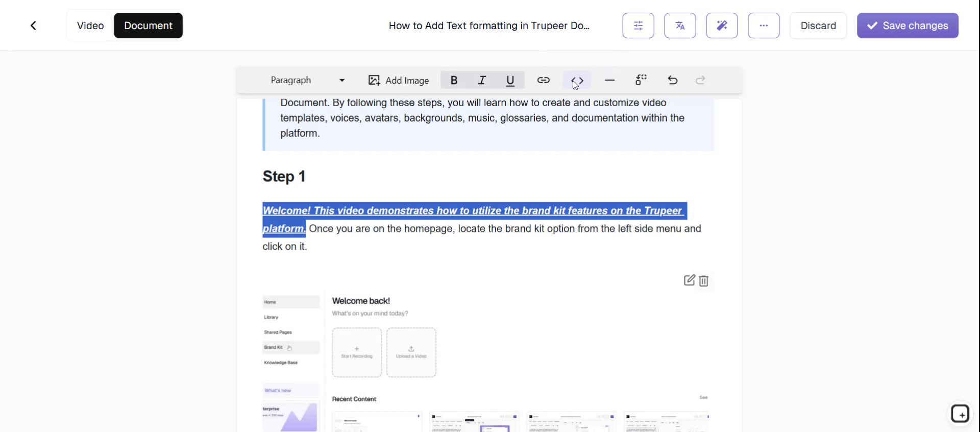Click the floating add button bottom corner
Viewport: 980px width, 432px height.
coord(960,414)
